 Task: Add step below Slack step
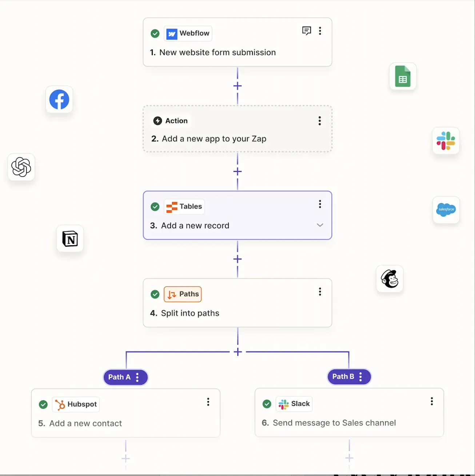coord(350,458)
